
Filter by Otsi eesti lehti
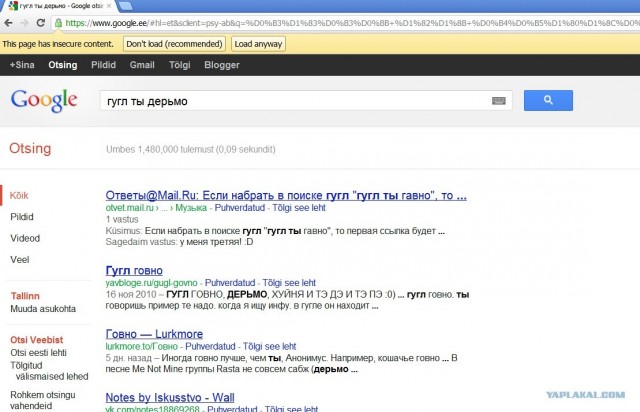tap(38, 353)
